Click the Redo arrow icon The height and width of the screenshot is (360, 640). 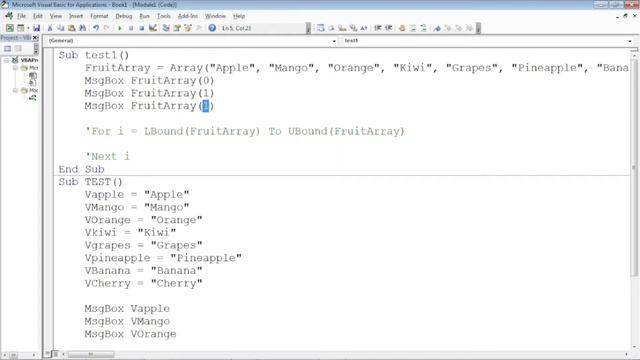pyautogui.click(x=107, y=28)
